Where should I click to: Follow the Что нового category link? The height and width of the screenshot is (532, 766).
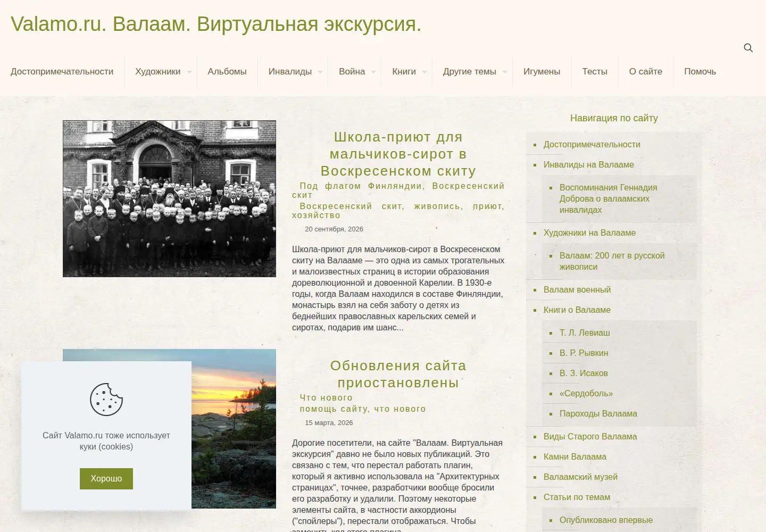click(x=326, y=397)
